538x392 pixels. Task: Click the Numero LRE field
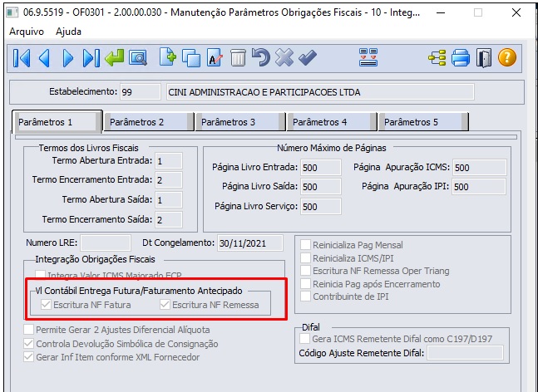tap(106, 243)
